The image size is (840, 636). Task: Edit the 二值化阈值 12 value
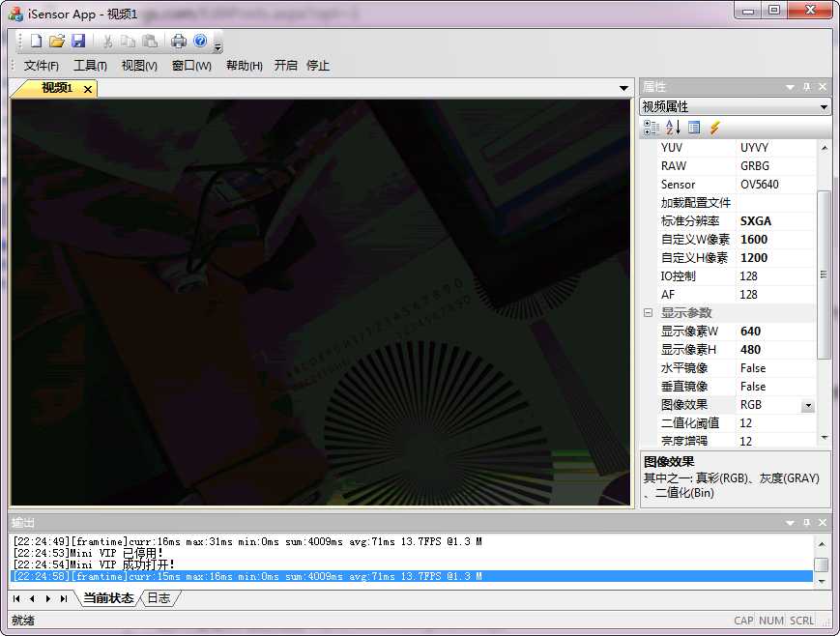pos(776,423)
